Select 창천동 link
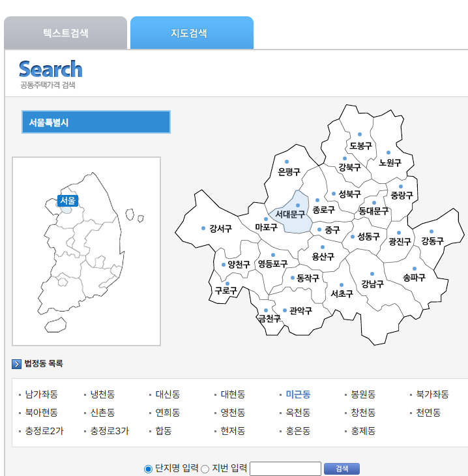The image size is (468, 476). click(363, 413)
